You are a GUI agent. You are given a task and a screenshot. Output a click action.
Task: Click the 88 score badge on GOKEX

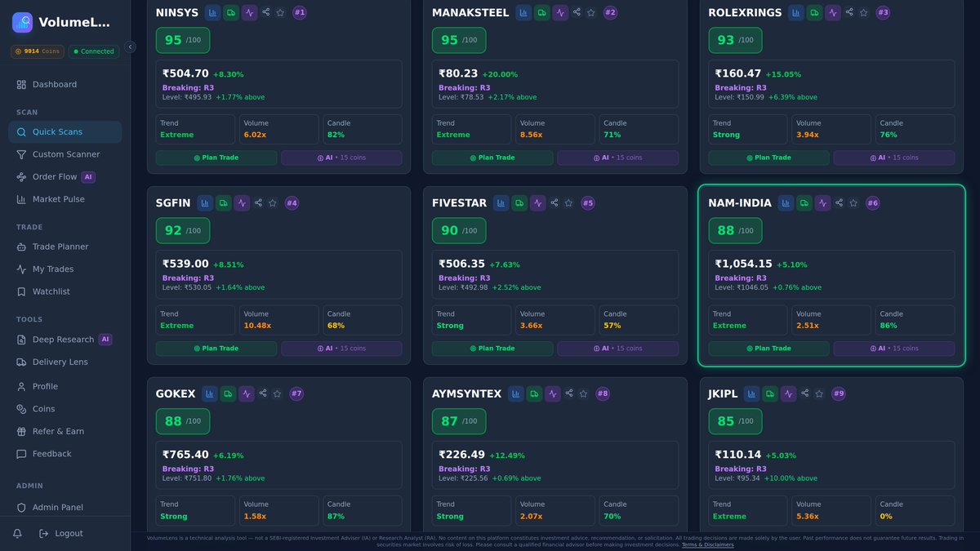(x=183, y=421)
